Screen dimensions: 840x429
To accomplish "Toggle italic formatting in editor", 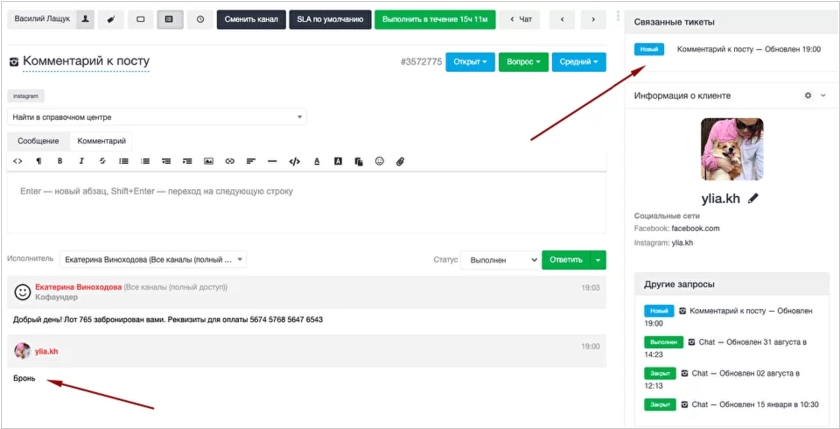I will click(x=81, y=161).
